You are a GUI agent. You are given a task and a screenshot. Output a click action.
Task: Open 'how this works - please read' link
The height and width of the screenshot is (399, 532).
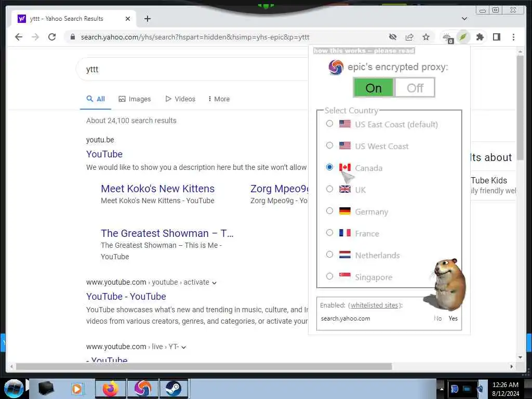[x=364, y=50]
